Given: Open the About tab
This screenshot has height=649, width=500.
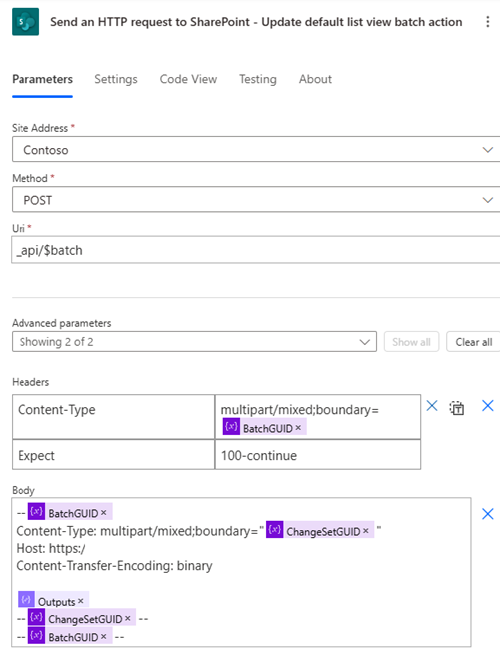Looking at the screenshot, I should click(315, 79).
